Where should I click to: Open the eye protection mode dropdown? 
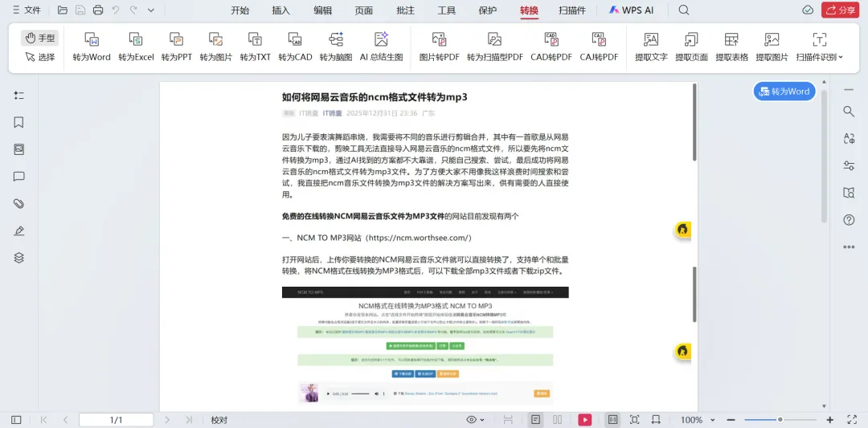point(476,420)
